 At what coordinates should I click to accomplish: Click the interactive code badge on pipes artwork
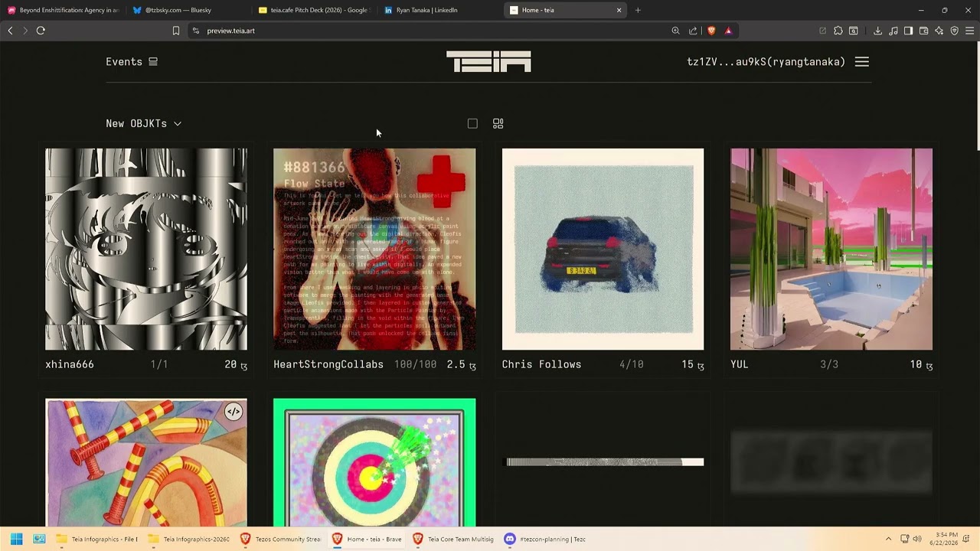(234, 412)
